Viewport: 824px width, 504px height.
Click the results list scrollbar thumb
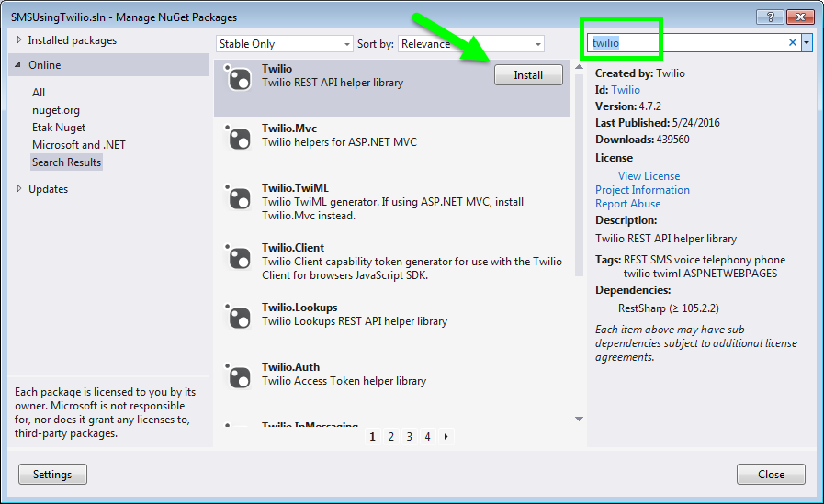[x=579, y=174]
